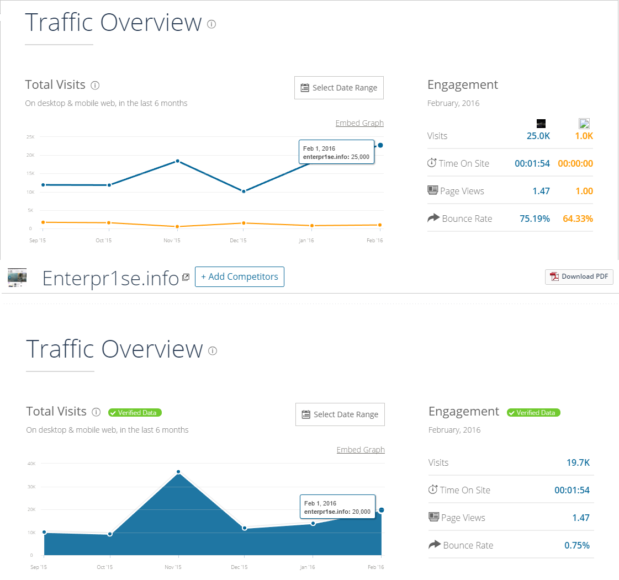Click clock icon beside top Time On Site

click(432, 163)
